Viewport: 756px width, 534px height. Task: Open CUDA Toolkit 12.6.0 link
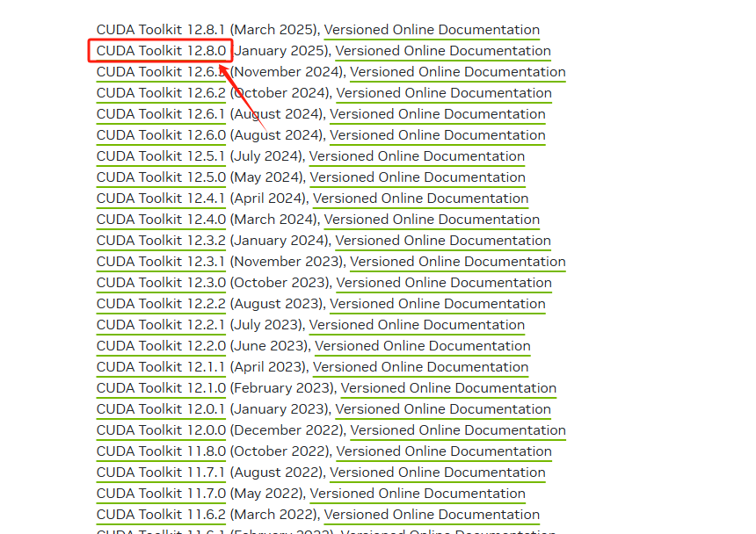[161, 135]
